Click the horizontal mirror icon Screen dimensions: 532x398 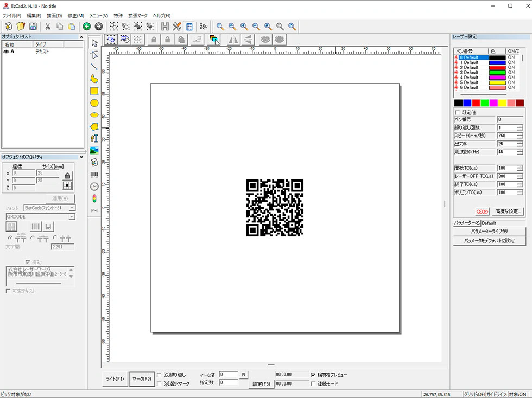pyautogui.click(x=233, y=40)
